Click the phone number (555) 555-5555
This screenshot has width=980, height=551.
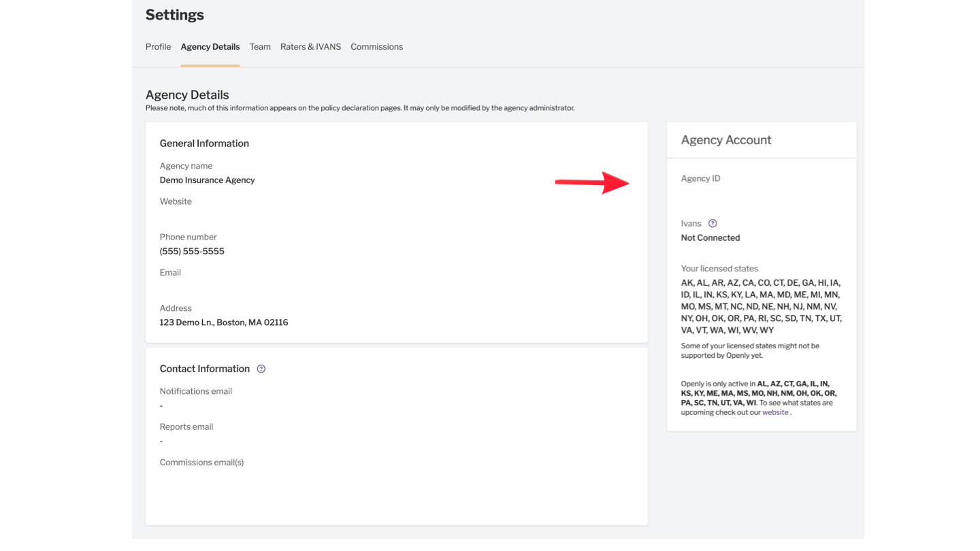click(192, 251)
